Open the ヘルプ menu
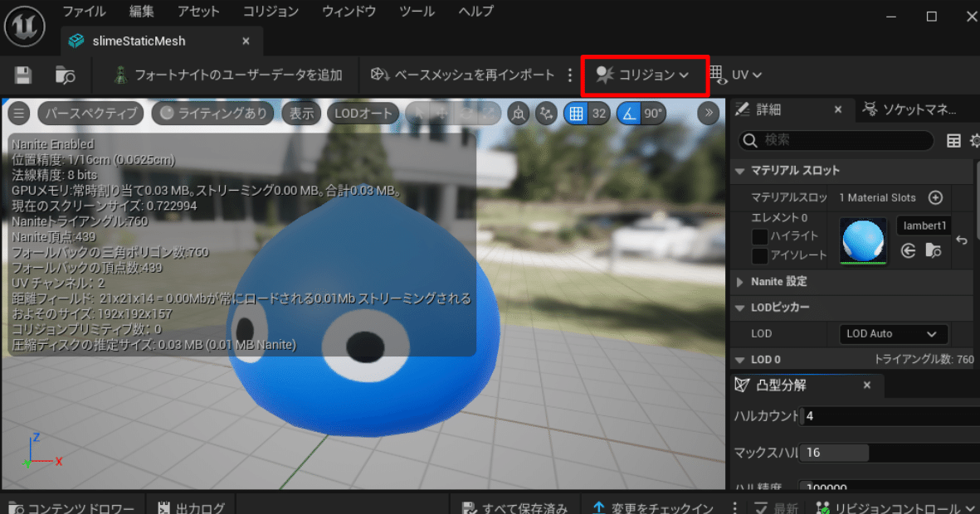The height and width of the screenshot is (514, 980). [x=475, y=12]
